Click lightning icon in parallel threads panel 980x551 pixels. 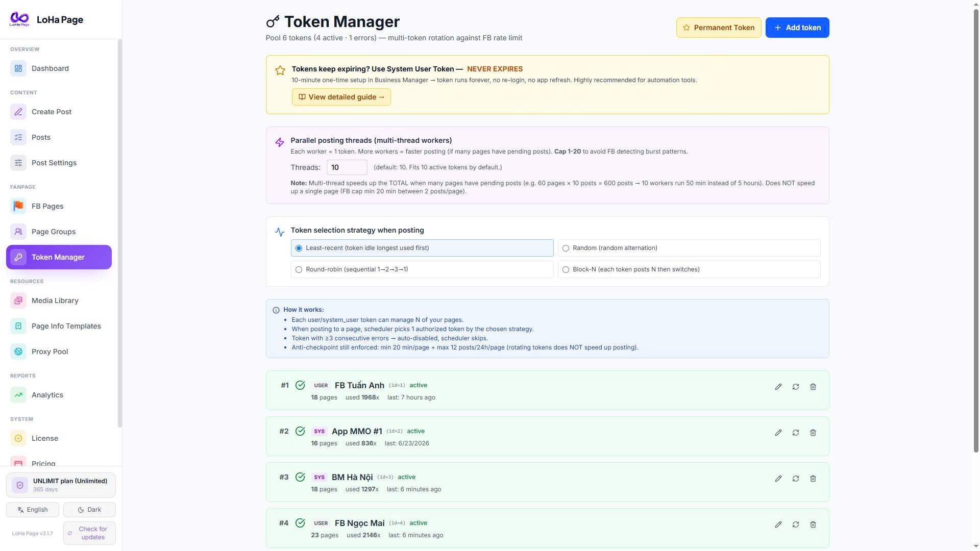pyautogui.click(x=280, y=142)
